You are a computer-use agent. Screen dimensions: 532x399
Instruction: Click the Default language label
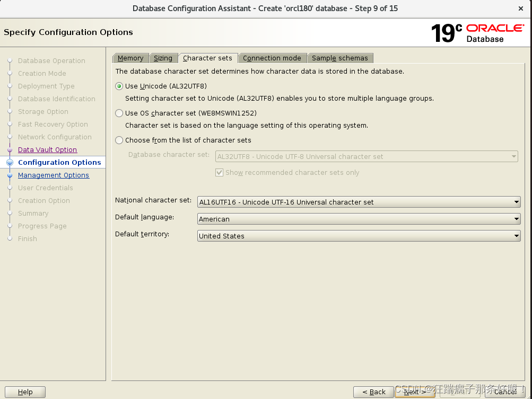pyautogui.click(x=144, y=217)
